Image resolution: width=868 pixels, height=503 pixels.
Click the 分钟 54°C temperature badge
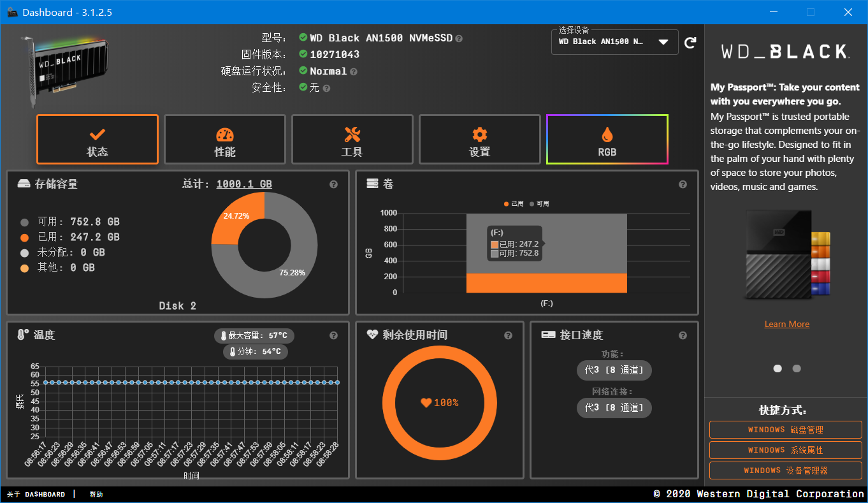256,351
